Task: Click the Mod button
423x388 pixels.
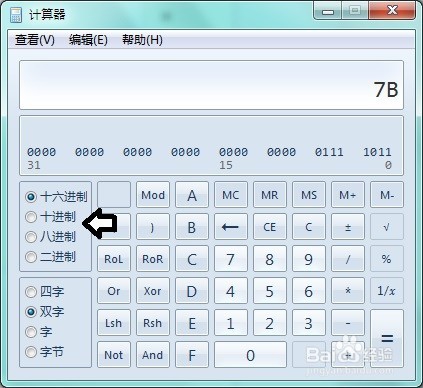Action: pos(153,195)
